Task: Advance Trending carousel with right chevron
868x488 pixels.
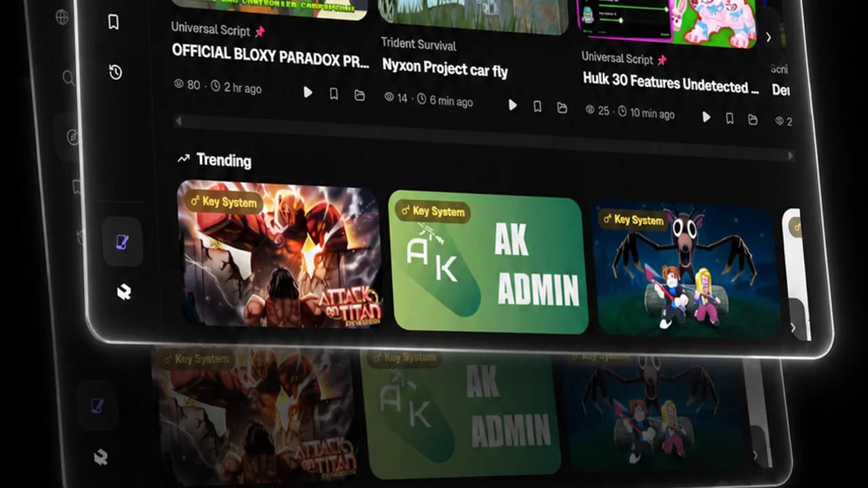Action: (x=793, y=327)
